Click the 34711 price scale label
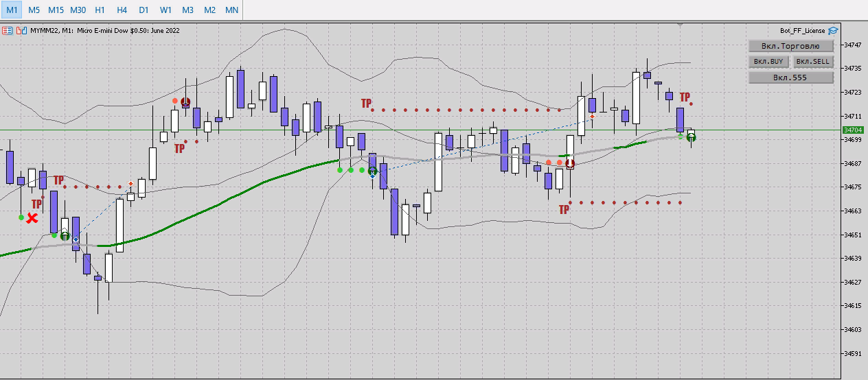 pyautogui.click(x=854, y=116)
